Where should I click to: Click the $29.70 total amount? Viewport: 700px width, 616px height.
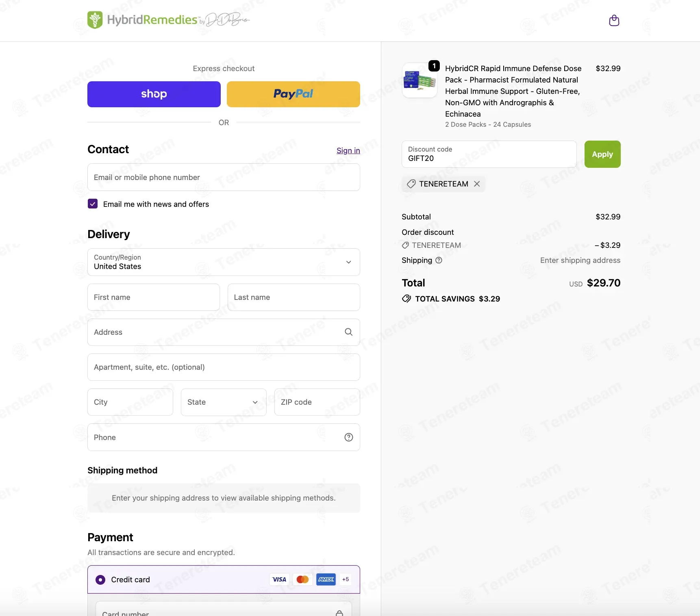pos(604,283)
